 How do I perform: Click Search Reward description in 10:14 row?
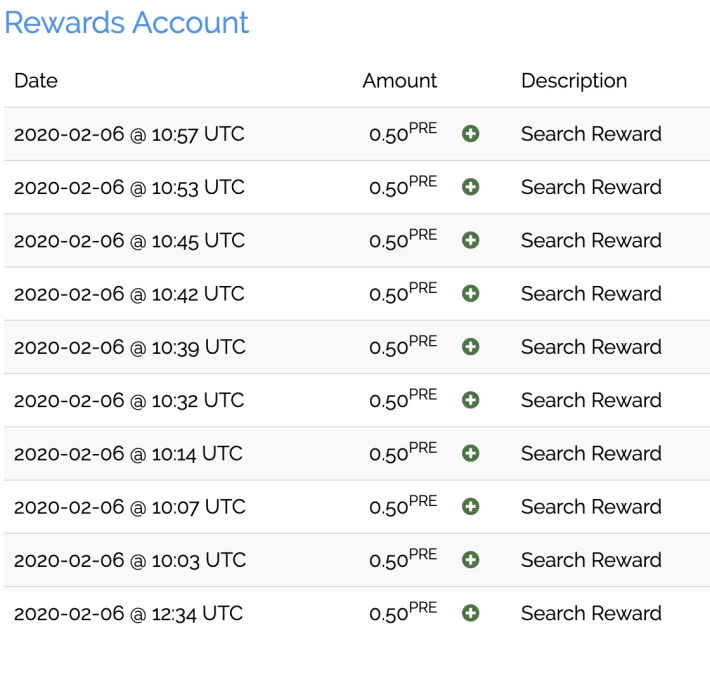click(x=591, y=453)
